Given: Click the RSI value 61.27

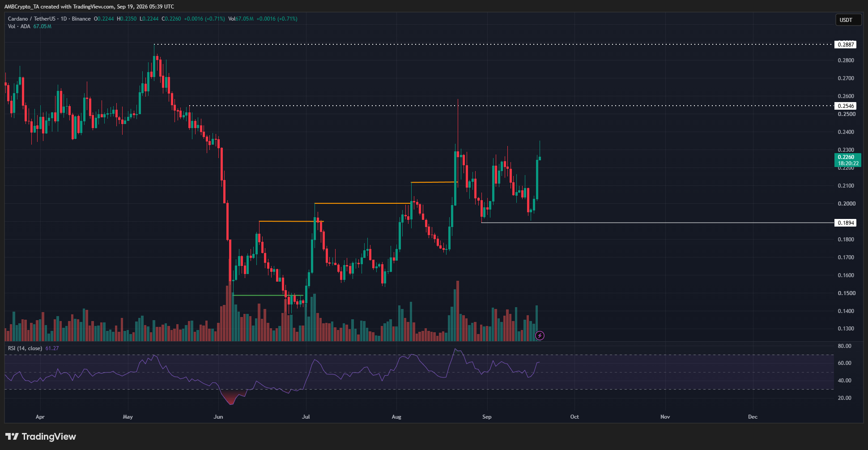Looking at the screenshot, I should coord(52,348).
